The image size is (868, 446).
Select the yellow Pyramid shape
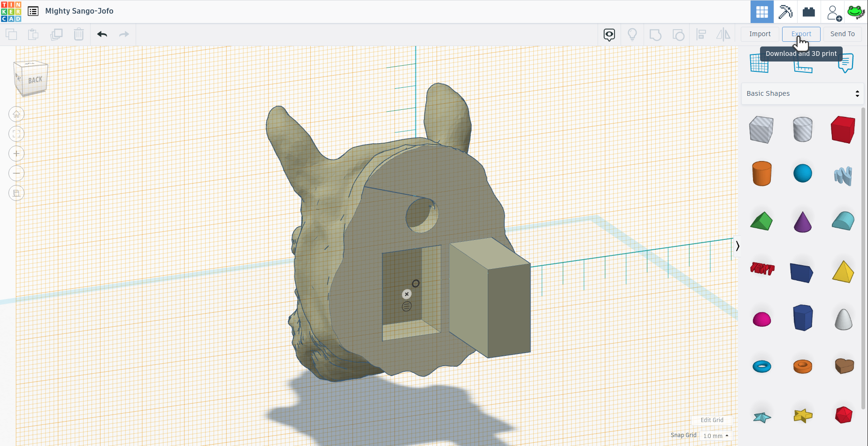pyautogui.click(x=843, y=271)
